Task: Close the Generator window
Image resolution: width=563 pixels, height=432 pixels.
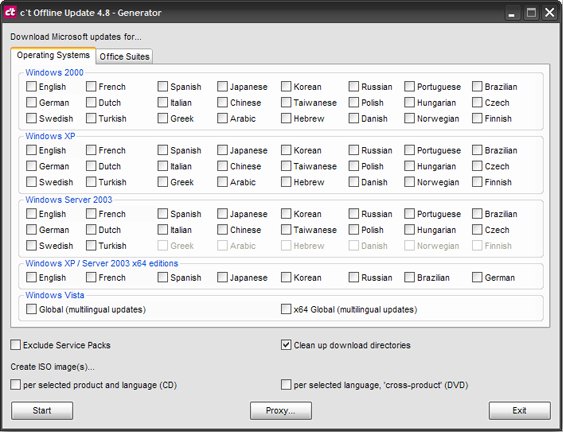Action: [x=550, y=13]
